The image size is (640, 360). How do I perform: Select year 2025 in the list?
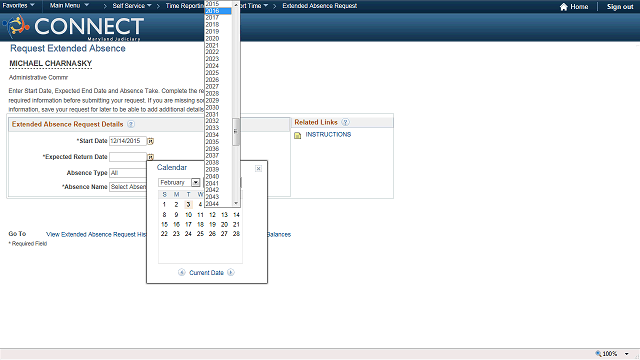[218, 73]
